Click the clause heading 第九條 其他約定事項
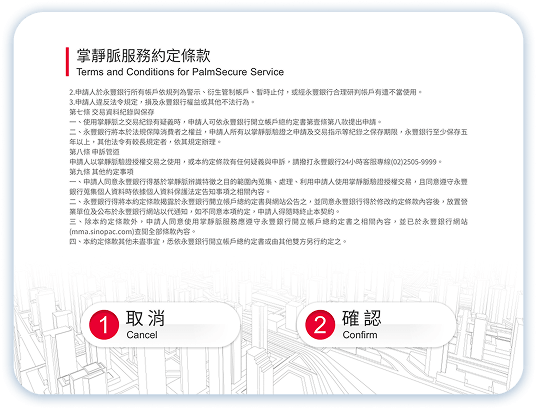 point(101,172)
